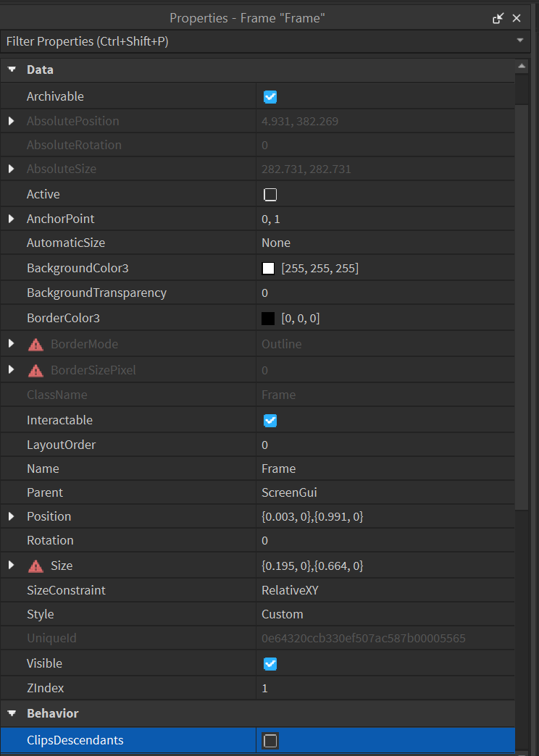Collapse the Behavior section

click(11, 713)
